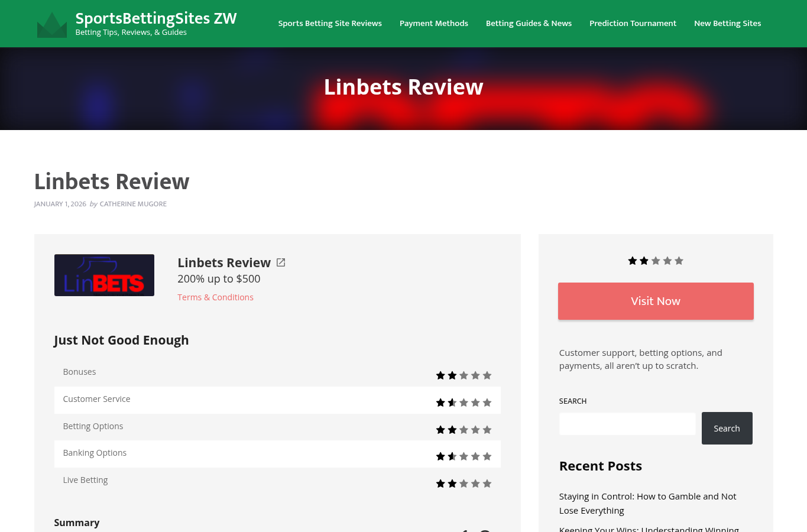Click the SportsBettingSites ZW site title
This screenshot has width=807, height=532.
(156, 18)
